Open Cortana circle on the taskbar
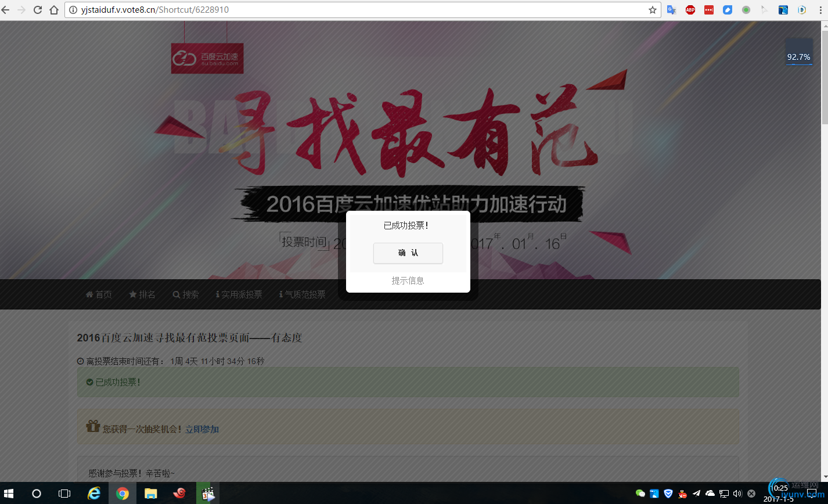 (x=37, y=494)
